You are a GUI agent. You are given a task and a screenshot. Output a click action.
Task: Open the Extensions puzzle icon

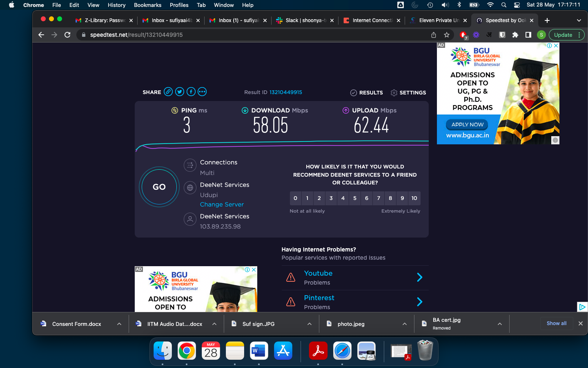tap(515, 35)
